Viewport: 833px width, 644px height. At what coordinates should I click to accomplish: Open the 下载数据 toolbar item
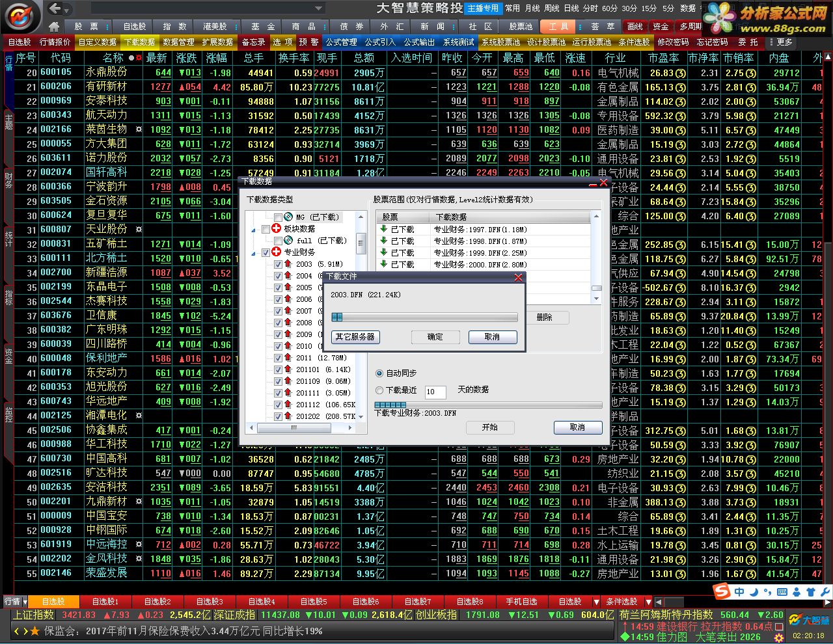139,42
